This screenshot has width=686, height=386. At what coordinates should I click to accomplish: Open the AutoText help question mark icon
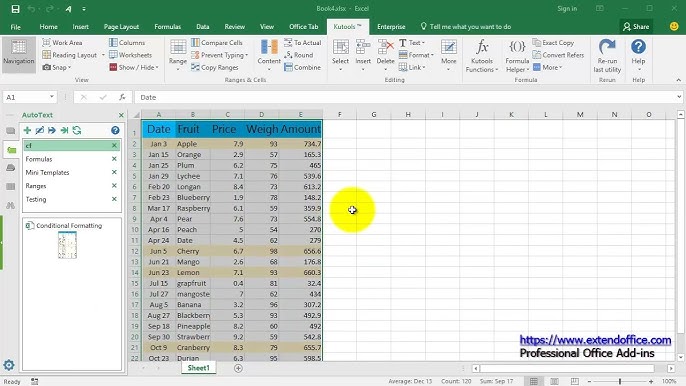(x=115, y=130)
